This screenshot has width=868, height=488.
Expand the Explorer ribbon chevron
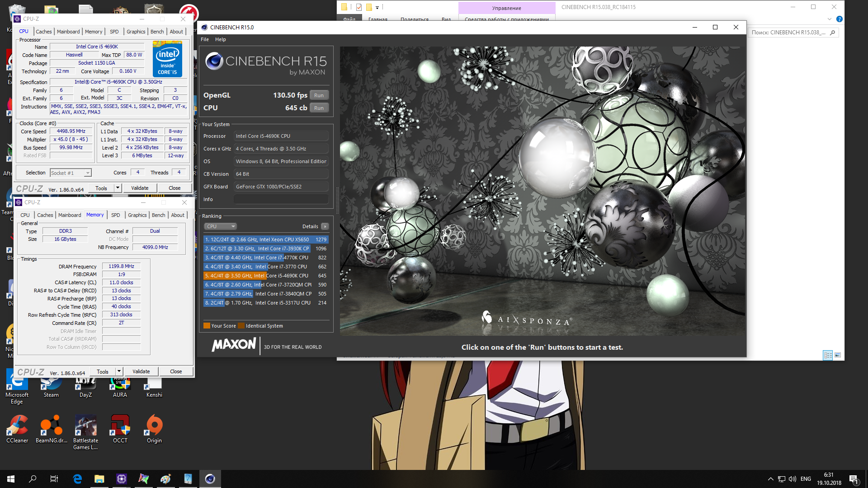click(829, 19)
